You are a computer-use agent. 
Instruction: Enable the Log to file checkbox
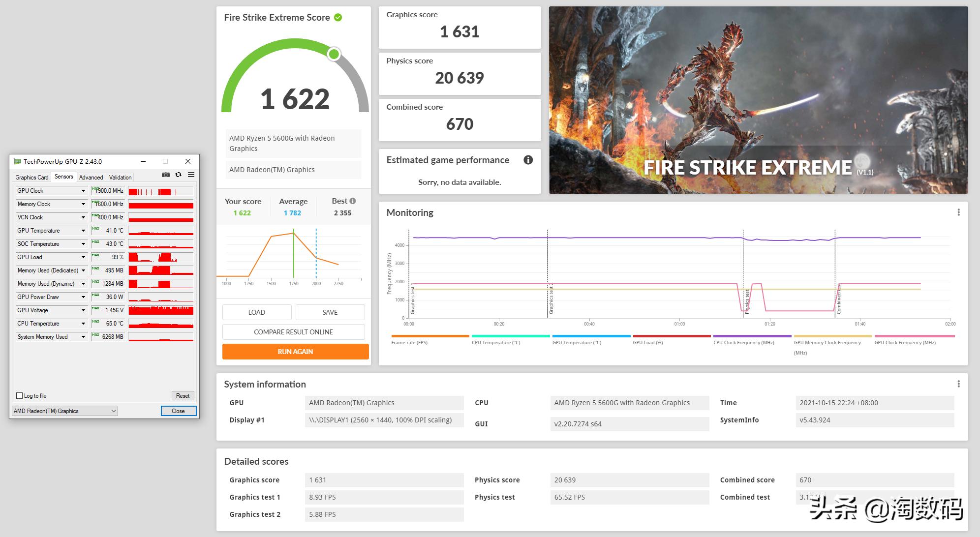(x=20, y=396)
